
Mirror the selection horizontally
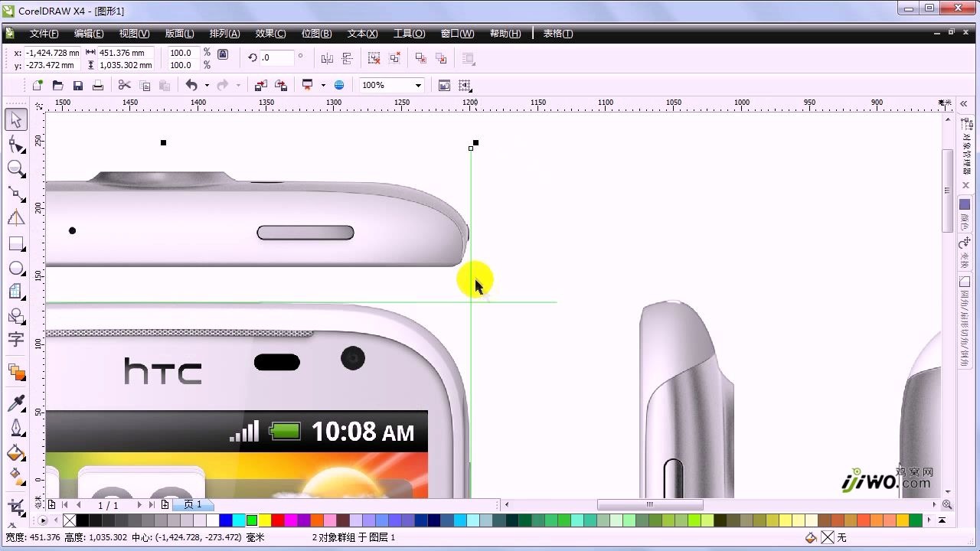tap(327, 58)
